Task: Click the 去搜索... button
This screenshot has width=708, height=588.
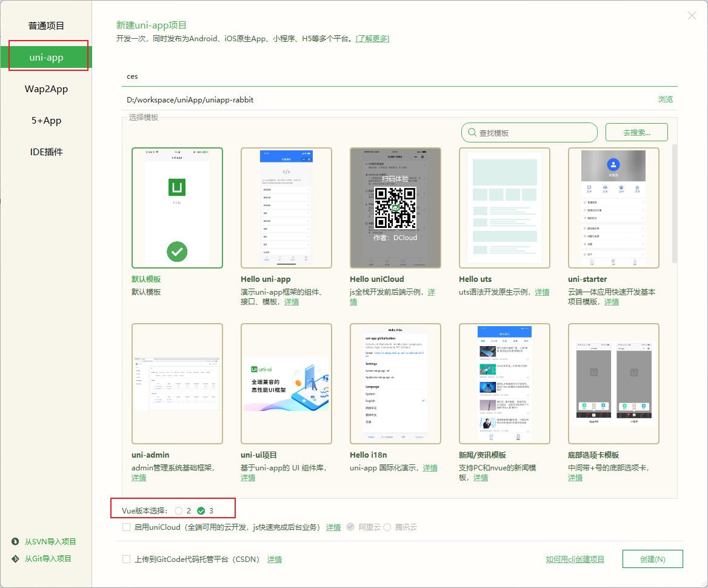Action: point(636,132)
